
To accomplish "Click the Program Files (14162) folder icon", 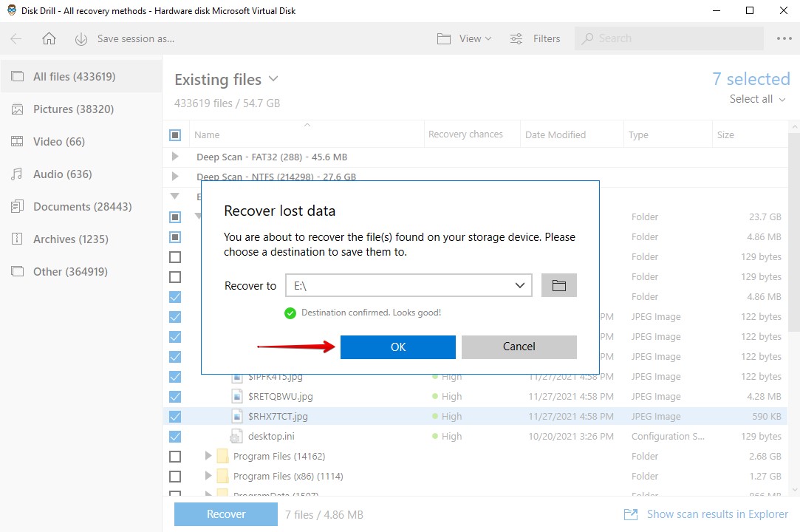I will pos(222,457).
